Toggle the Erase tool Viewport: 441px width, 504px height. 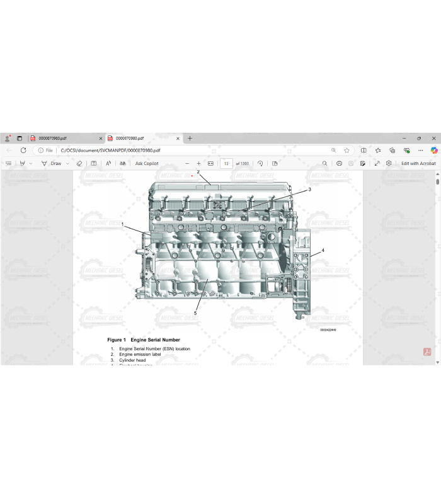click(x=79, y=163)
